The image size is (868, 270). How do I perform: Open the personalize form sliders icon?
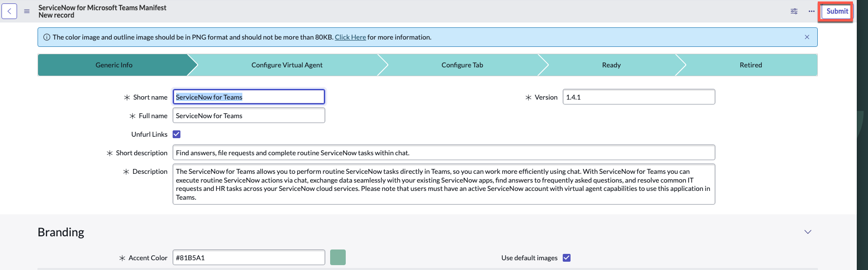(x=794, y=11)
